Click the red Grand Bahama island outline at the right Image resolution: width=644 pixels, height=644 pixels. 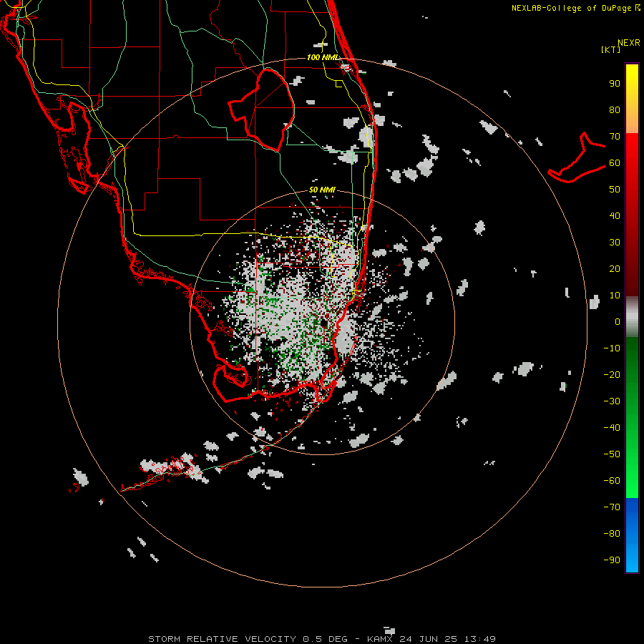tap(577, 158)
